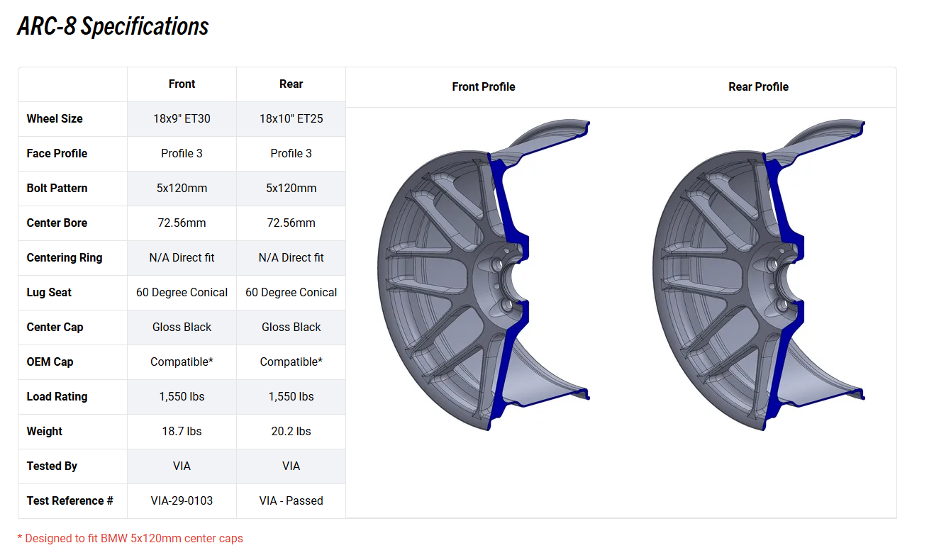This screenshot has width=951, height=560.
Task: Click the Center Bore row label
Action: (x=57, y=223)
